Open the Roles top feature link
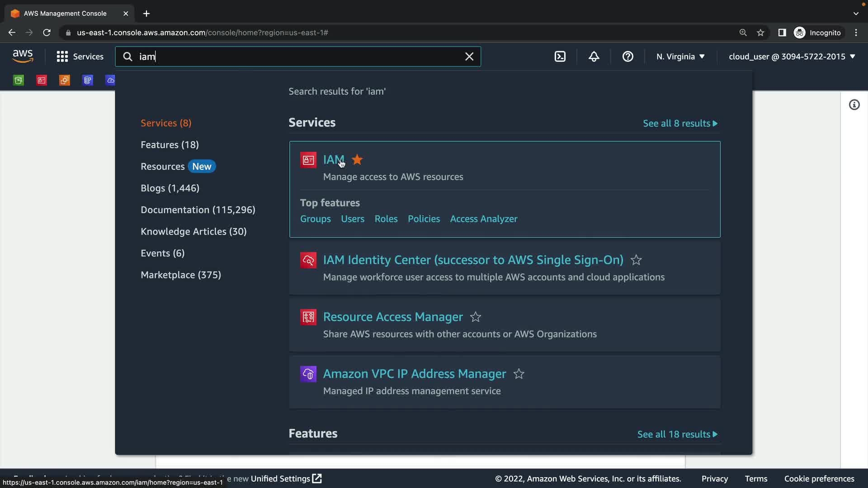 point(386,219)
